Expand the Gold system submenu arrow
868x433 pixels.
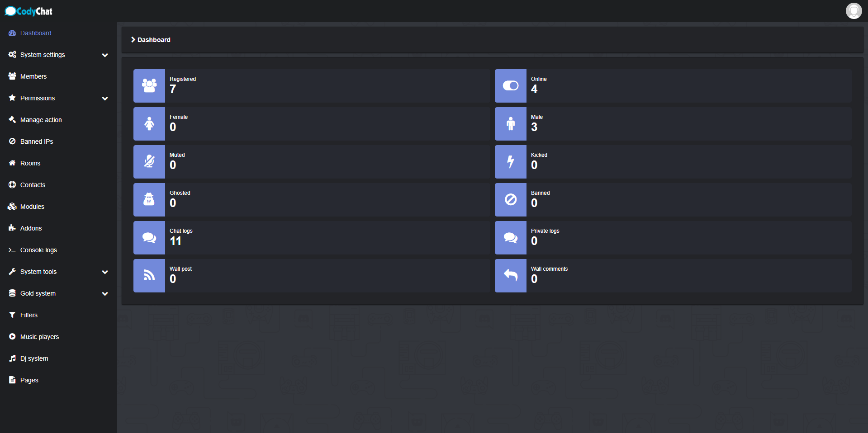pos(105,294)
